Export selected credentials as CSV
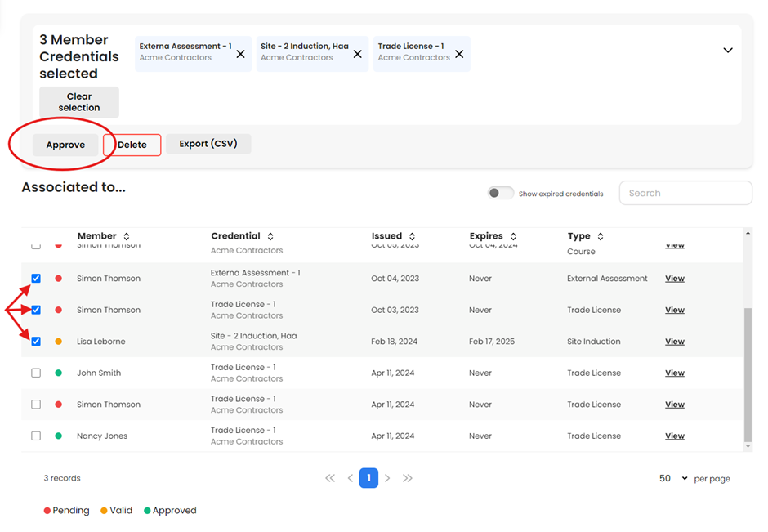 (x=208, y=144)
